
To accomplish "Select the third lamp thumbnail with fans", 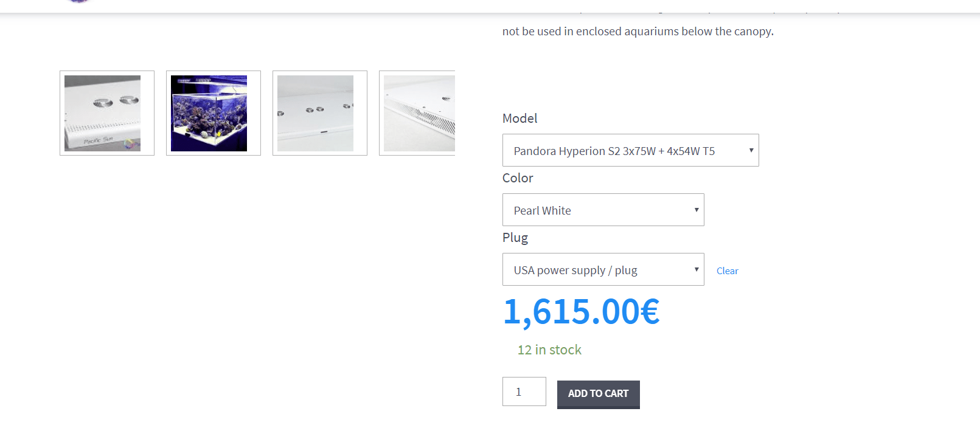I will click(315, 113).
